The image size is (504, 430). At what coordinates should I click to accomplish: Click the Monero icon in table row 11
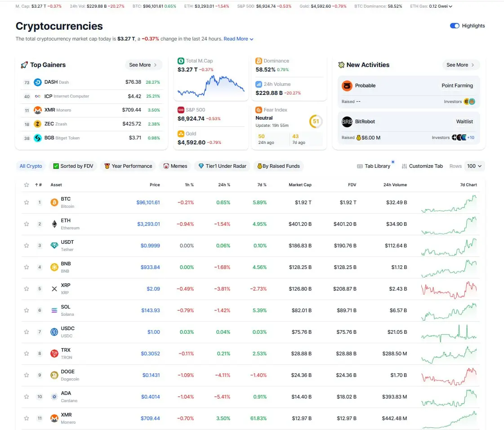[54, 418]
